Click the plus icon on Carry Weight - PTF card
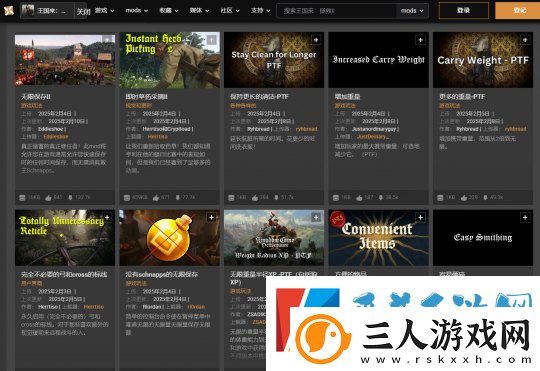Screen dimensions: 540x371 point(525,40)
